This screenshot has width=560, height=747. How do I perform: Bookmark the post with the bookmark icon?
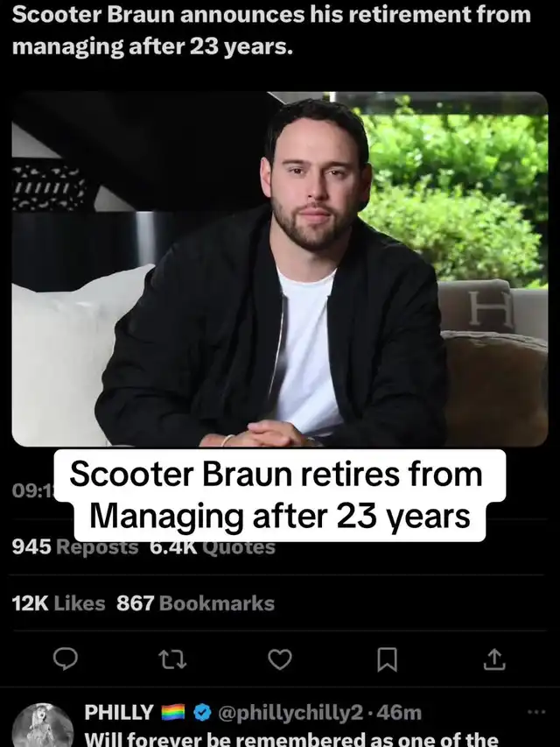pyautogui.click(x=387, y=659)
